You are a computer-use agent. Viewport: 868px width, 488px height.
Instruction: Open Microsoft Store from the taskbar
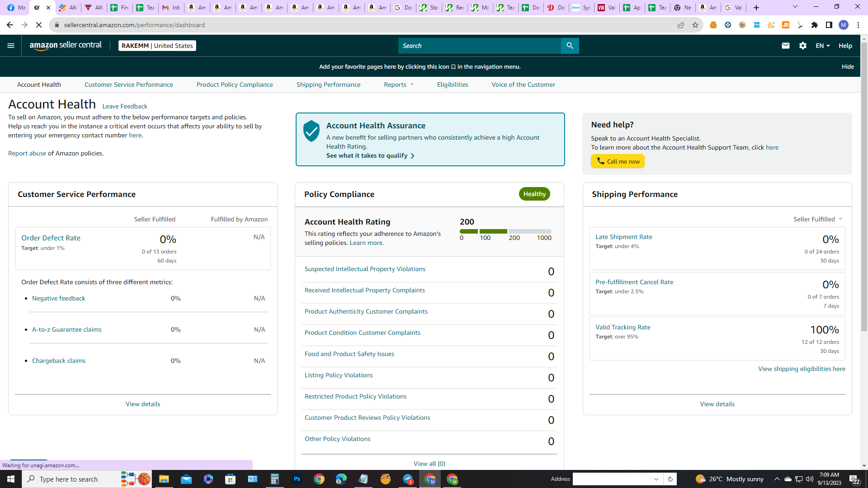[x=231, y=479]
